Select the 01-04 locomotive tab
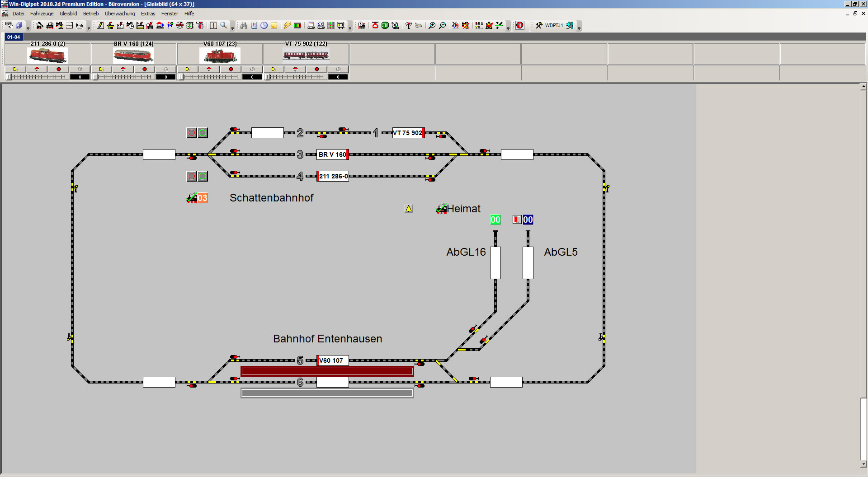868x477 pixels. pyautogui.click(x=14, y=37)
